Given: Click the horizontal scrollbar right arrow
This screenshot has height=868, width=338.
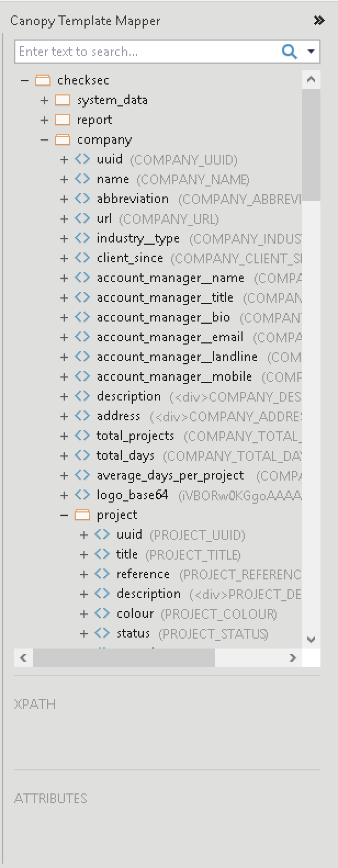Looking at the screenshot, I should coord(292,658).
